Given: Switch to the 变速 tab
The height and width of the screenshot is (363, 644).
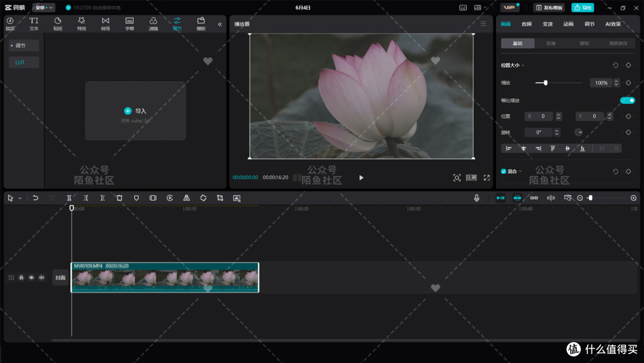Looking at the screenshot, I should click(547, 24).
